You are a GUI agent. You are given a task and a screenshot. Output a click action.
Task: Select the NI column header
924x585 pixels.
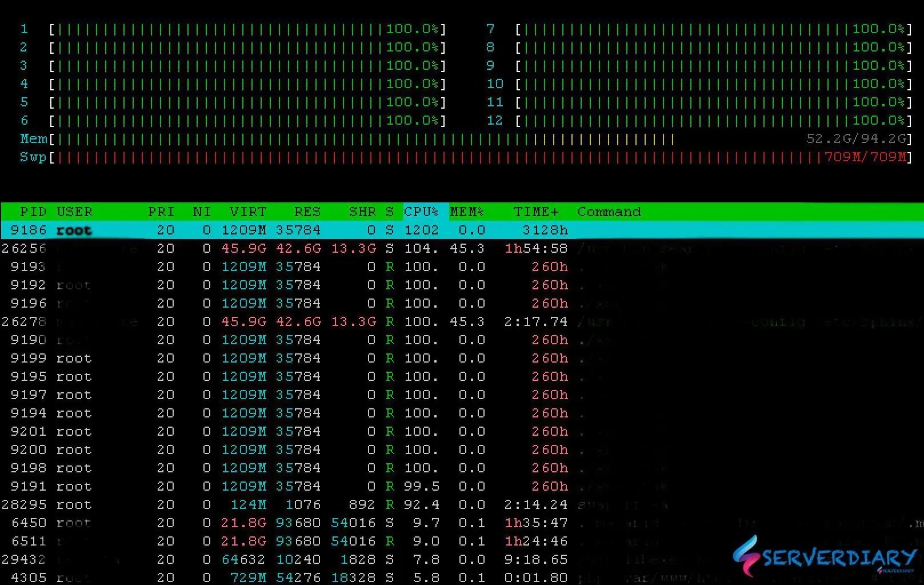(201, 212)
